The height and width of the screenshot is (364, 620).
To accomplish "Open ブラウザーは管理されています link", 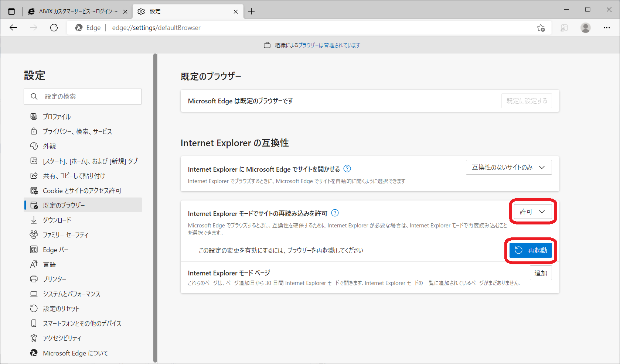I will pyautogui.click(x=329, y=45).
